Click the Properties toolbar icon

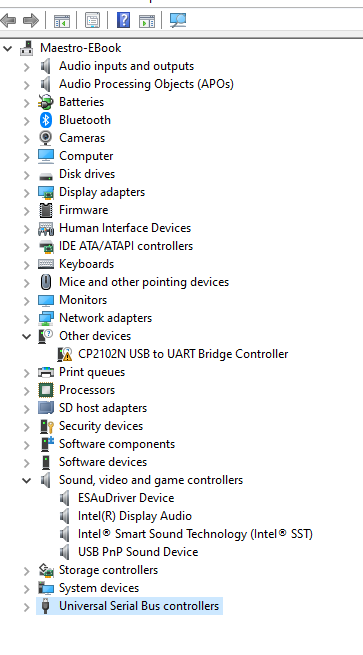pos(92,20)
